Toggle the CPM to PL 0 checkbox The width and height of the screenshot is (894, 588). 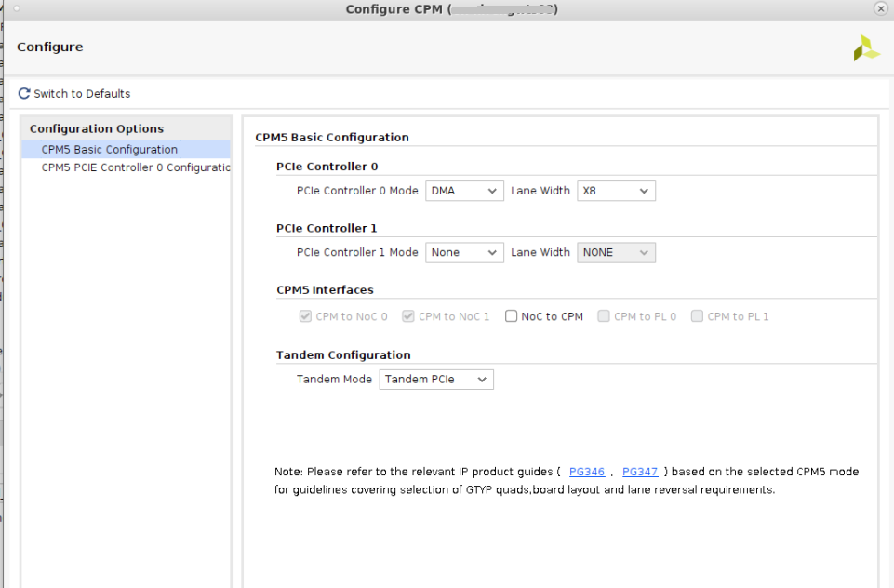(604, 316)
